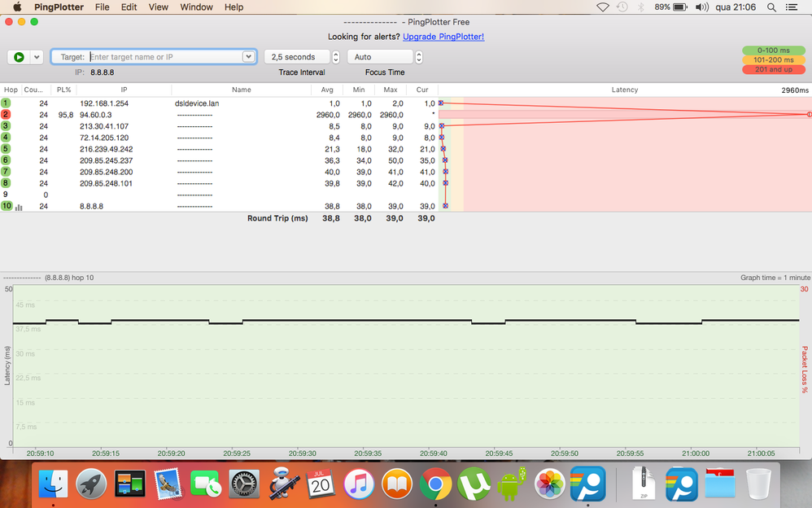Image resolution: width=812 pixels, height=508 pixels.
Task: Open Google Chrome from the Dock
Action: 435,484
